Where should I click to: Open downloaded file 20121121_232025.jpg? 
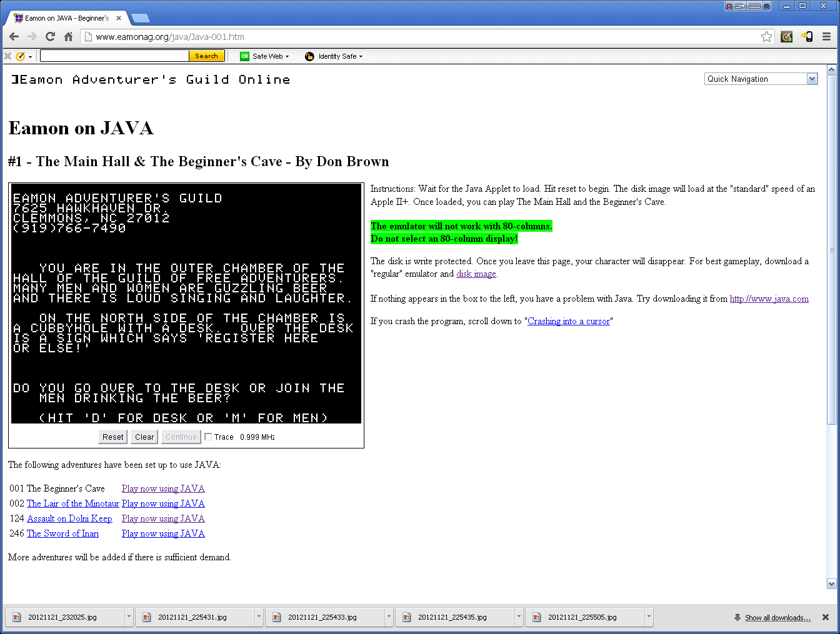(65, 617)
